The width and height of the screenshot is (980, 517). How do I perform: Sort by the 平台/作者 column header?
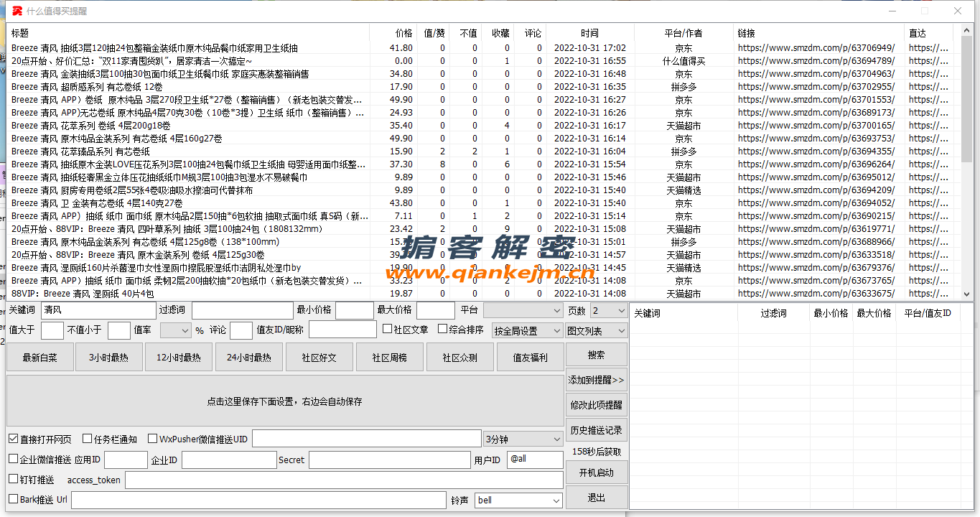[683, 33]
